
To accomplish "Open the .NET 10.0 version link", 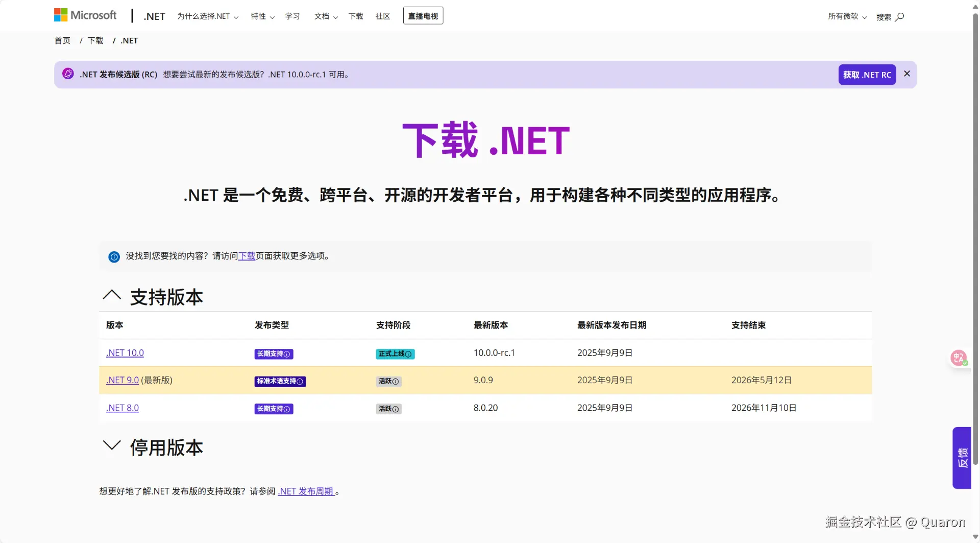I will [125, 353].
